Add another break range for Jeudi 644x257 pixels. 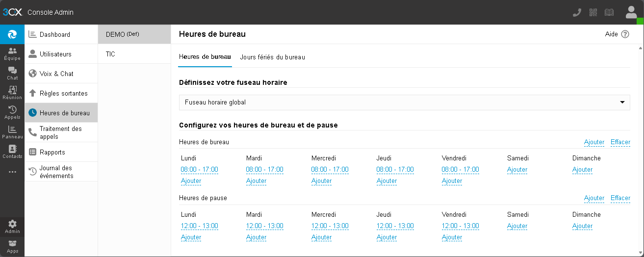pyautogui.click(x=387, y=237)
